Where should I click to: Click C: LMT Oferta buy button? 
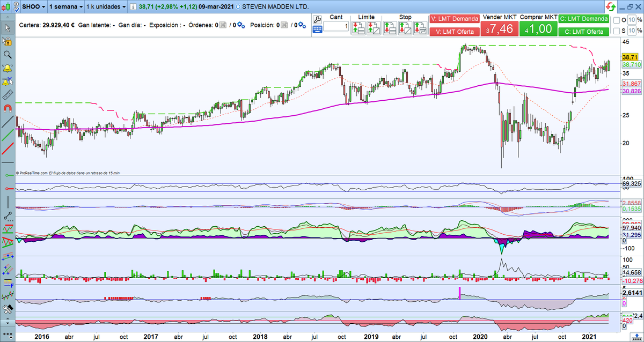click(583, 32)
